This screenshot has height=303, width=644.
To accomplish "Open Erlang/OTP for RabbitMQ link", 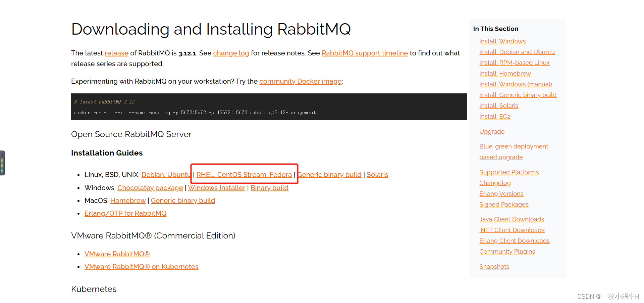I will (125, 213).
